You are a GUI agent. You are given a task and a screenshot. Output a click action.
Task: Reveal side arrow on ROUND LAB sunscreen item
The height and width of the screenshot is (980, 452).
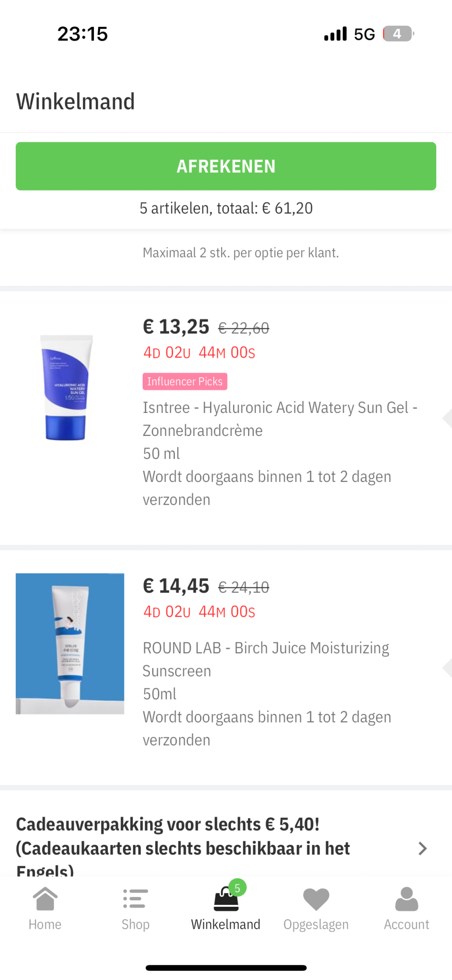point(447,668)
